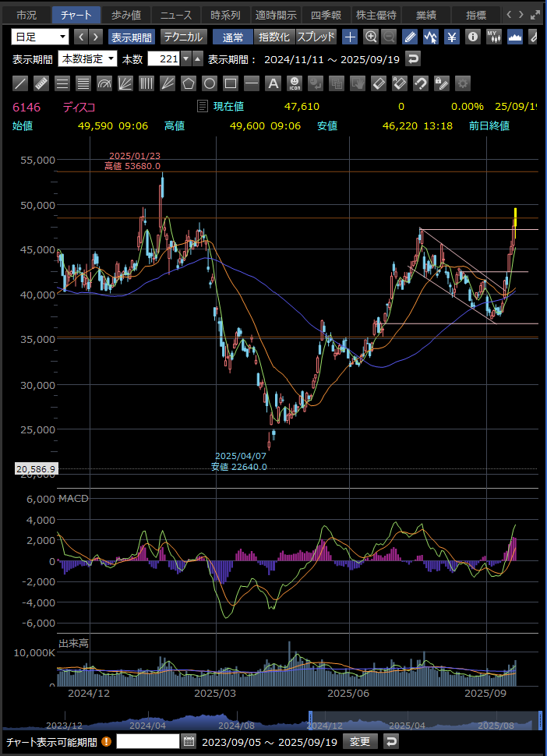This screenshot has height=756, width=547.
Task: Enable the 指数化 display mode
Action: [273, 37]
